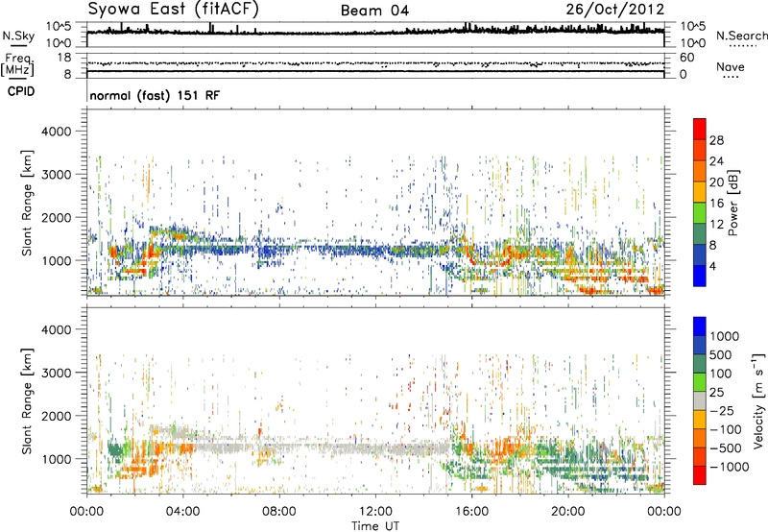
Task: Click the grey segment of the velocity colorbar
Action: tap(700, 400)
